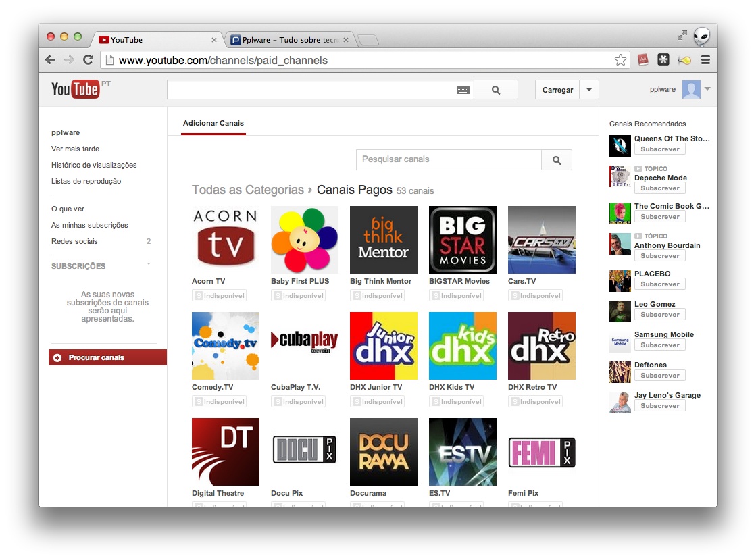Subscribe to Depeche Mode
This screenshot has width=756, height=560.
(659, 188)
